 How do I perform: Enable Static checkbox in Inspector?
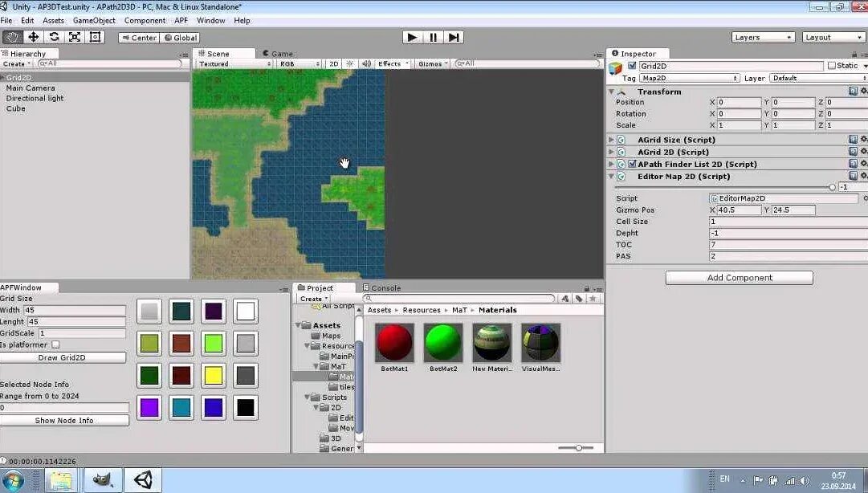pyautogui.click(x=831, y=65)
